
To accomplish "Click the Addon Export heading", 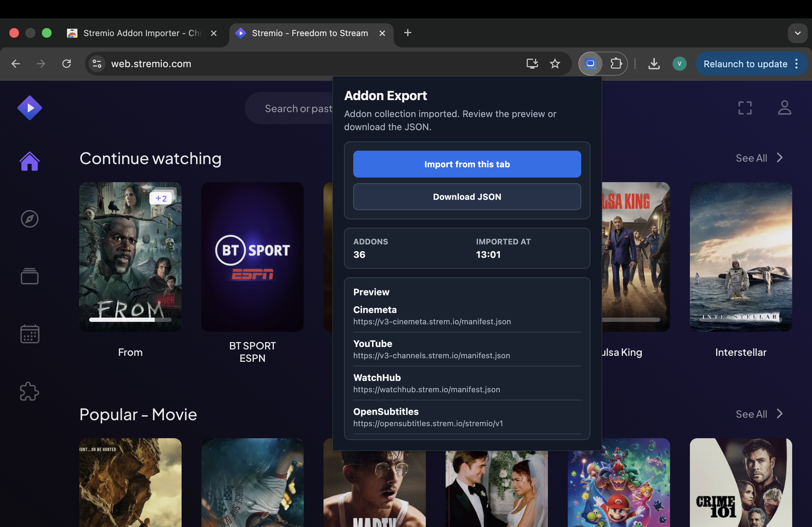I will coord(385,96).
